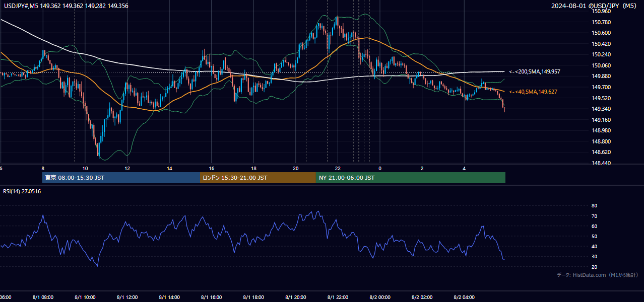644x302 pixels.
Task: Click the NY 21:00-06:00 JST session bar
Action: pos(411,178)
